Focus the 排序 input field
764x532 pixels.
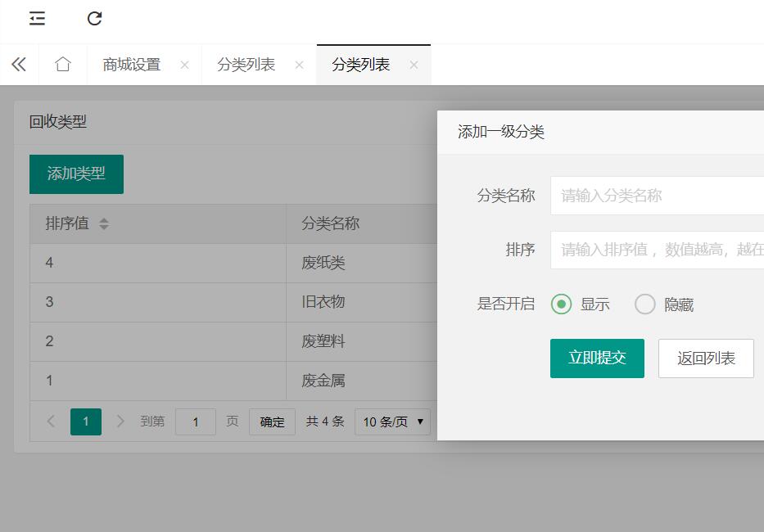tap(657, 250)
